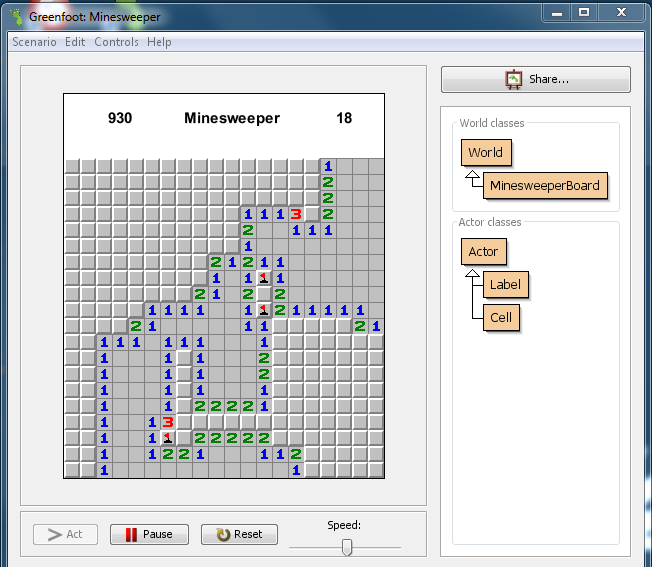Viewport: 652px width, 567px height.
Task: Pause the running scenario
Action: (149, 534)
